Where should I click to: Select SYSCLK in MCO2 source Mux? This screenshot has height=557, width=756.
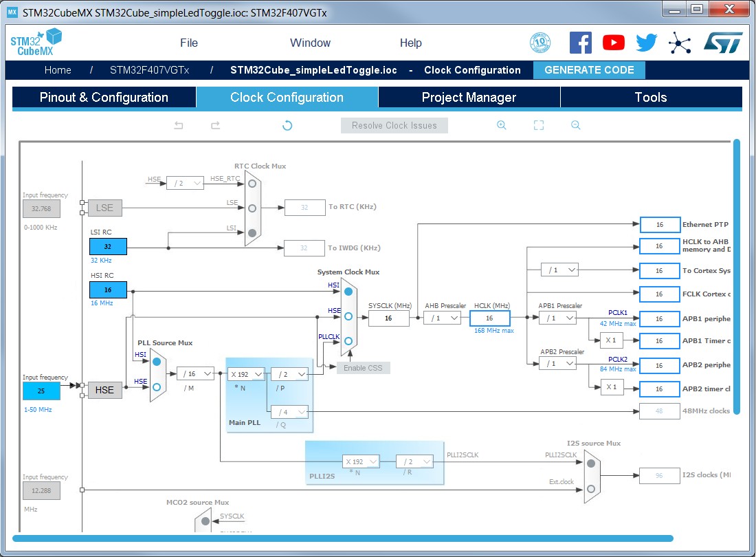(x=205, y=521)
